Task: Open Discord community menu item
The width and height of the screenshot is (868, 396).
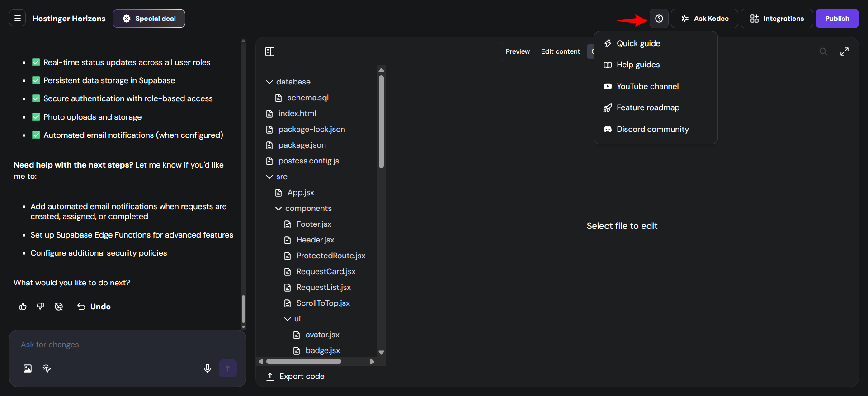Action: coord(656,129)
